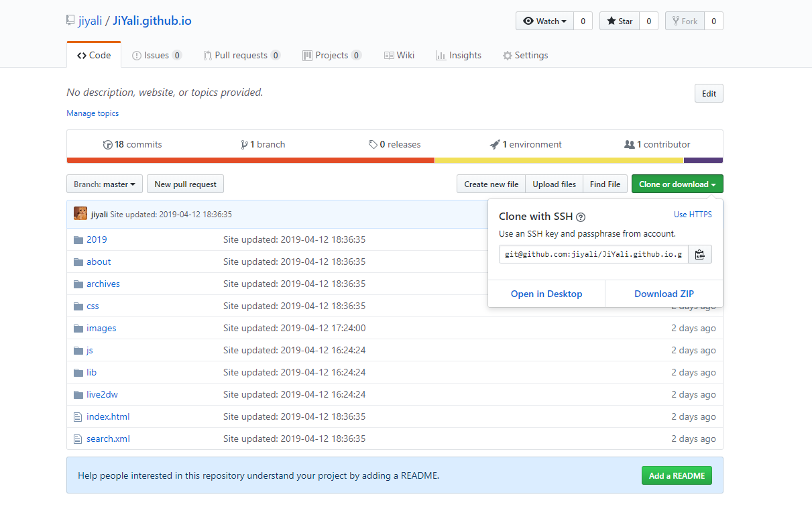Viewport: 812px width, 525px height.
Task: Switch to the Code tab
Action: click(94, 55)
